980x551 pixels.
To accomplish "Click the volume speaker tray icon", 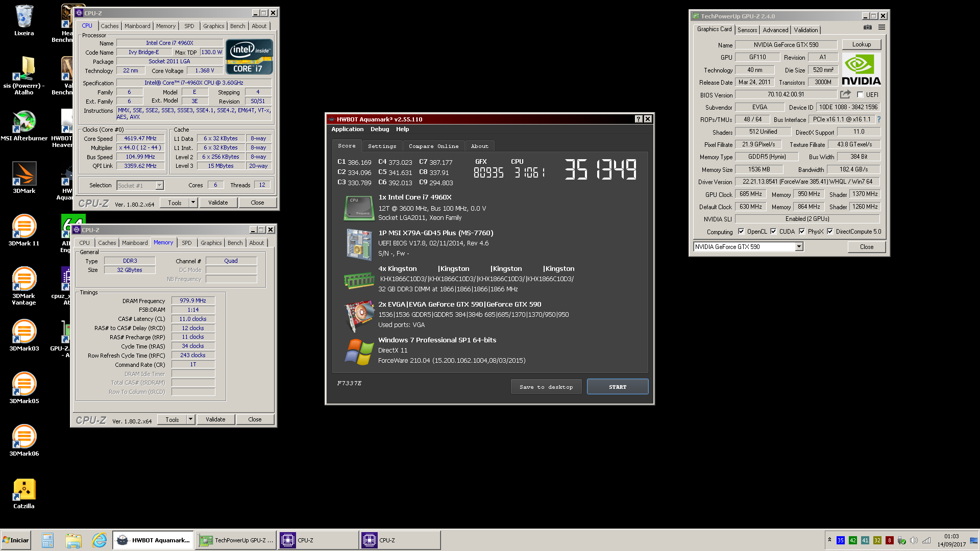I will click(x=914, y=540).
